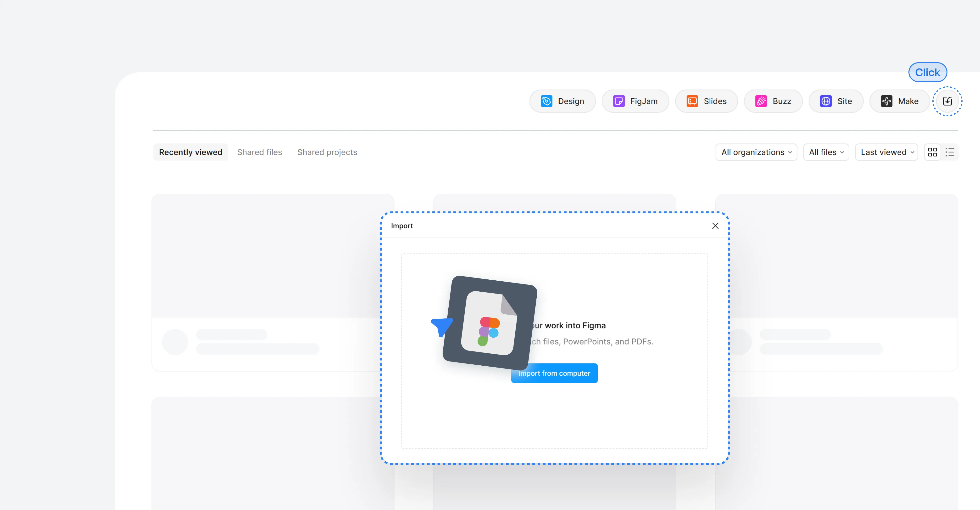Click the Slides presentation icon

[x=692, y=101]
